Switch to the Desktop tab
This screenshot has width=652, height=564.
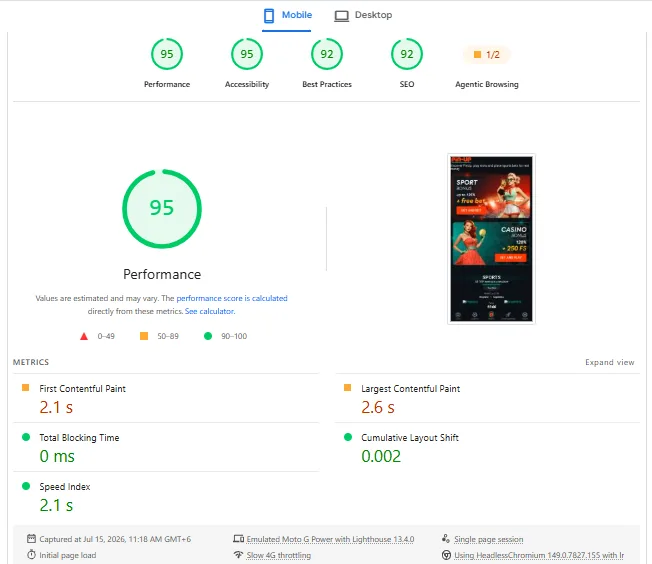tap(363, 15)
